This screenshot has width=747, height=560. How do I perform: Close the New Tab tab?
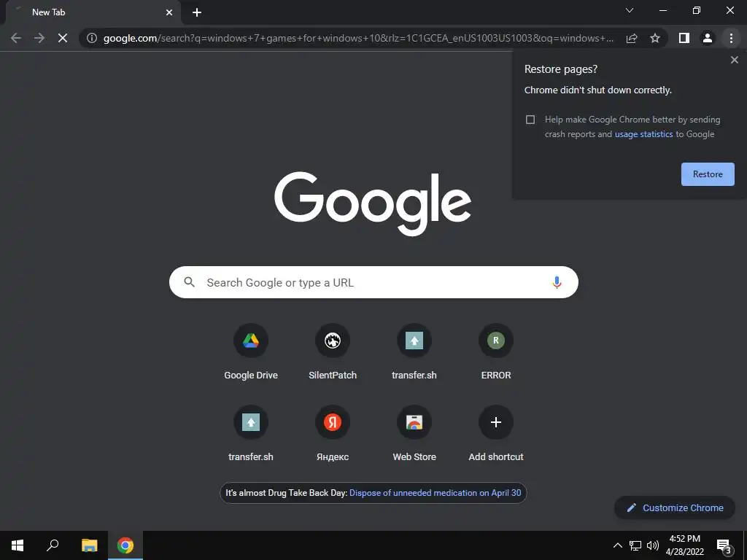(169, 12)
